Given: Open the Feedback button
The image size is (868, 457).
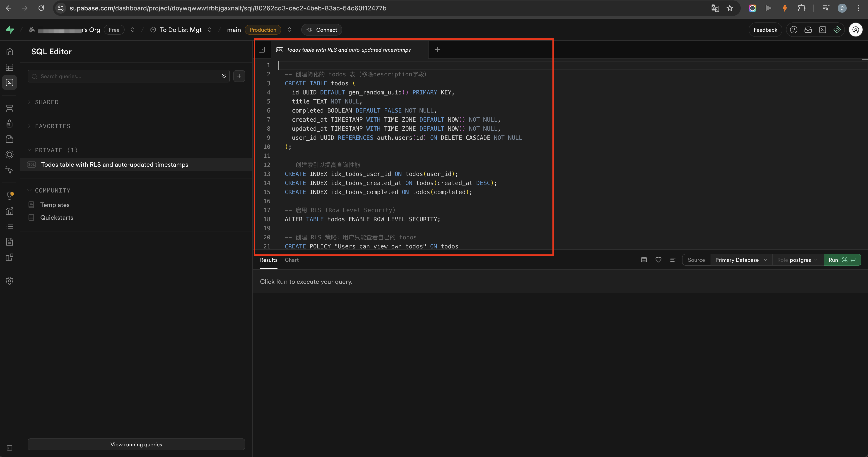Looking at the screenshot, I should coord(765,30).
